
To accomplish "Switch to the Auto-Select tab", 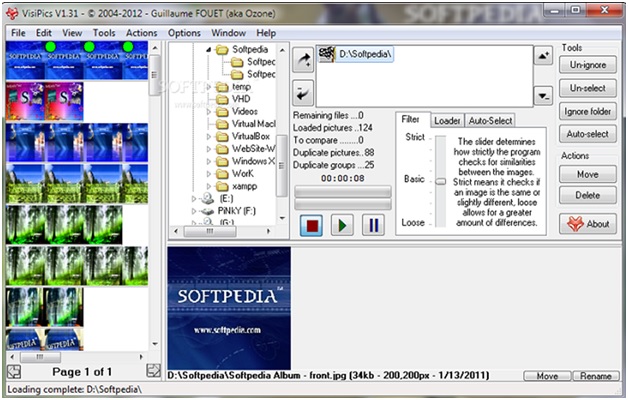I will [x=490, y=121].
